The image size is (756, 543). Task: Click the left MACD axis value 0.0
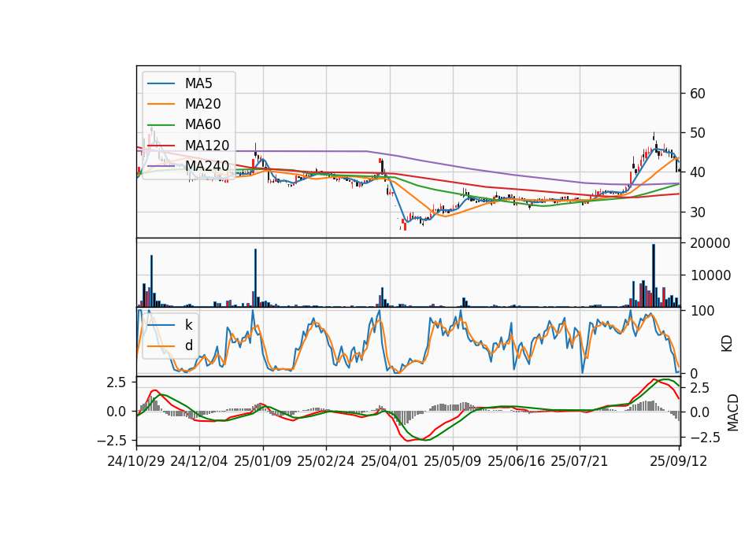pos(117,412)
